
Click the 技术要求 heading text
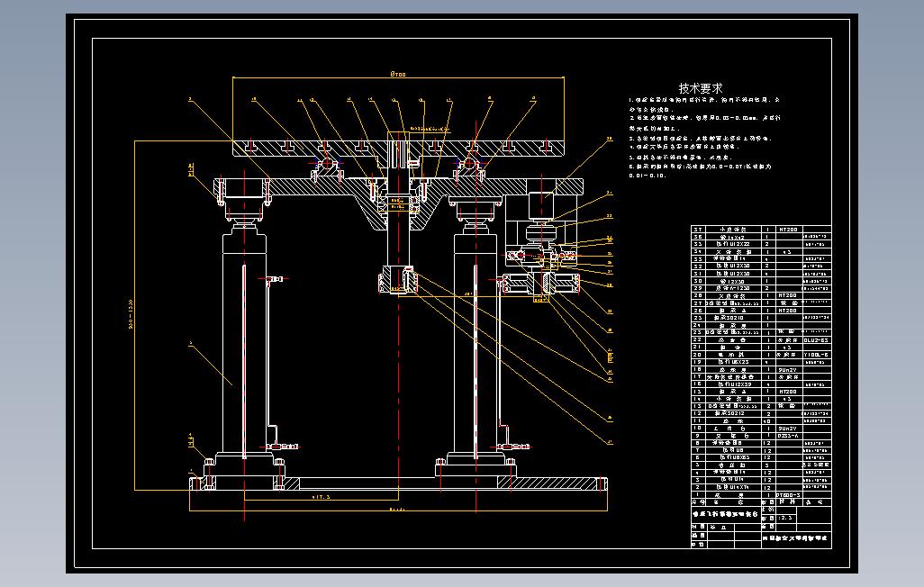pyautogui.click(x=701, y=88)
